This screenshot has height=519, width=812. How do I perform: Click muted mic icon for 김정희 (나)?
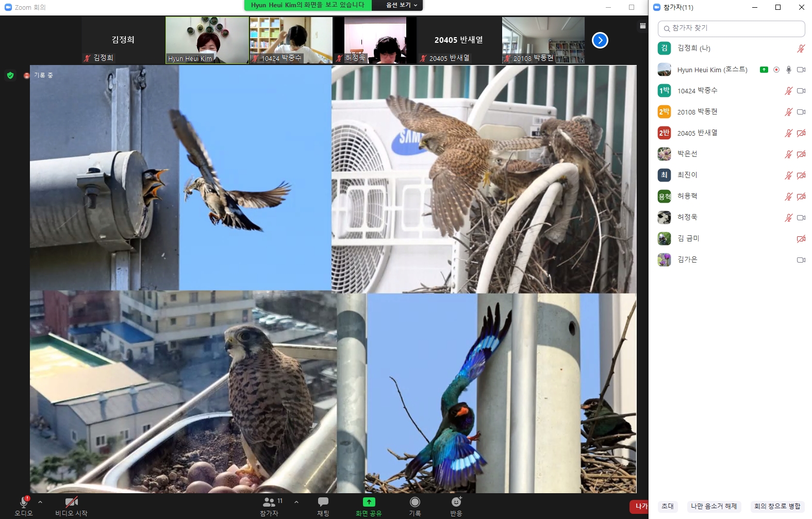[x=801, y=48]
